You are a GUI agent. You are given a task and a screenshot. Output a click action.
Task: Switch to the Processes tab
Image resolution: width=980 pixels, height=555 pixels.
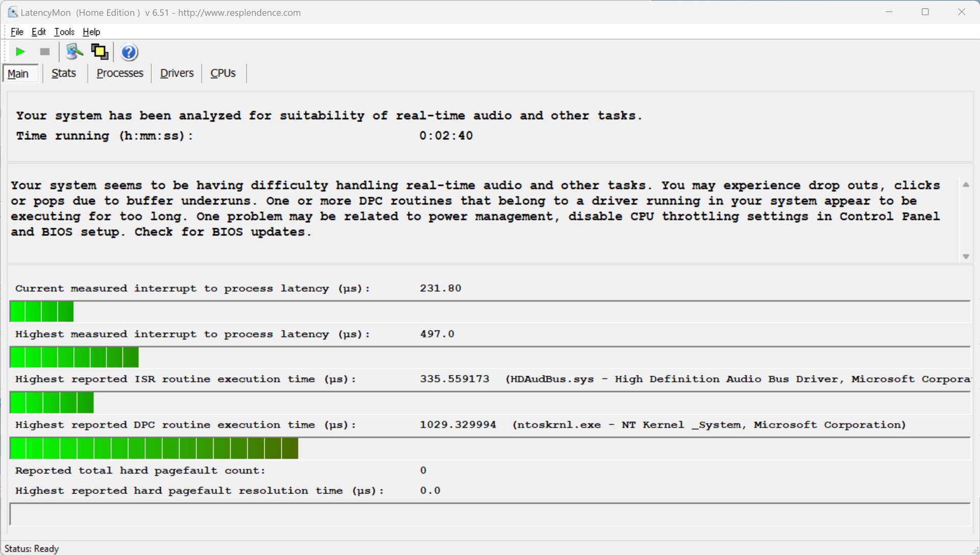click(x=120, y=73)
